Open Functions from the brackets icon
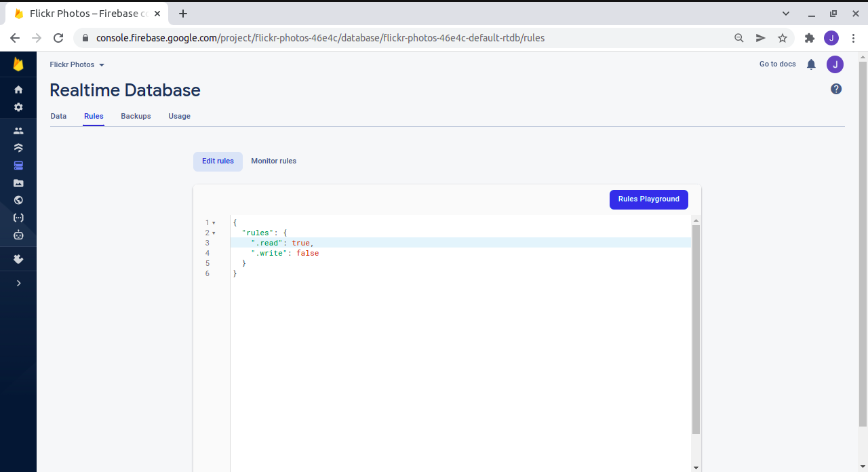 tap(18, 218)
